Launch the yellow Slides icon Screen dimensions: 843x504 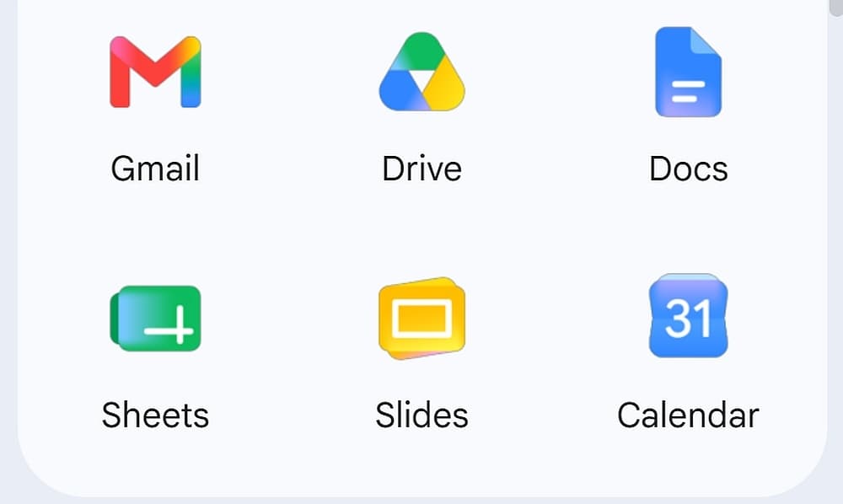tap(422, 319)
